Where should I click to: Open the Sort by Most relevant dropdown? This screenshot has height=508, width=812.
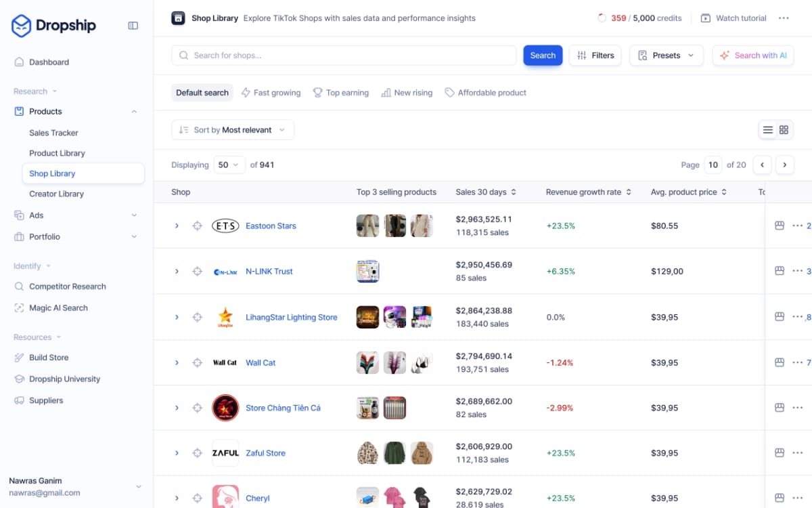pos(232,130)
